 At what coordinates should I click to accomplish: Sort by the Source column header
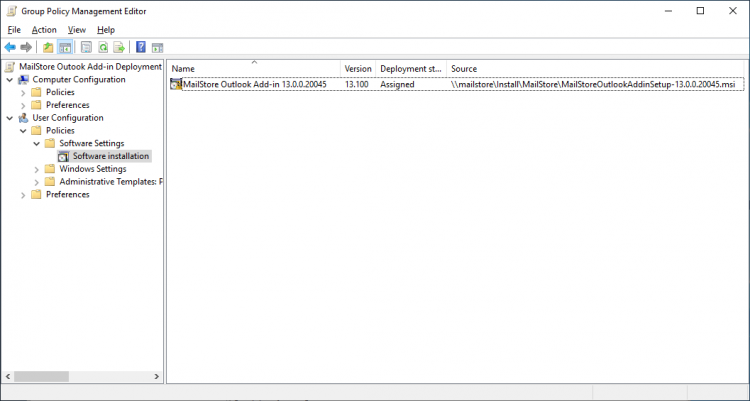pyautogui.click(x=595, y=68)
